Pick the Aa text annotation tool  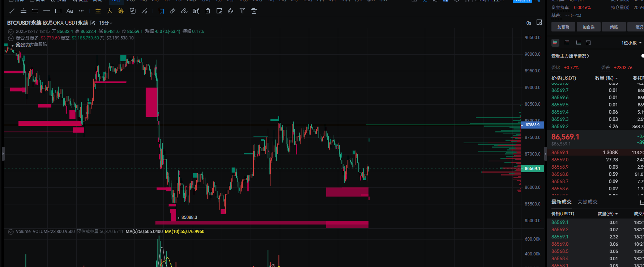pos(70,11)
